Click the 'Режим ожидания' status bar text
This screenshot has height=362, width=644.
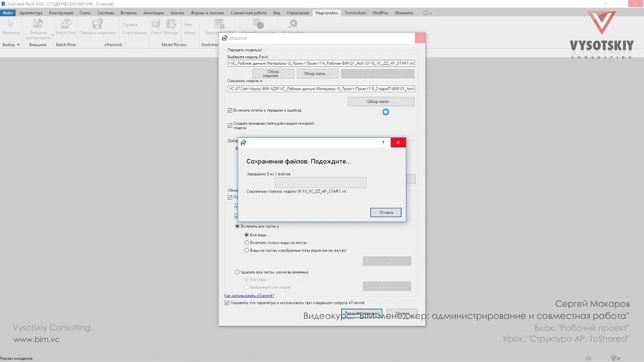17,358
